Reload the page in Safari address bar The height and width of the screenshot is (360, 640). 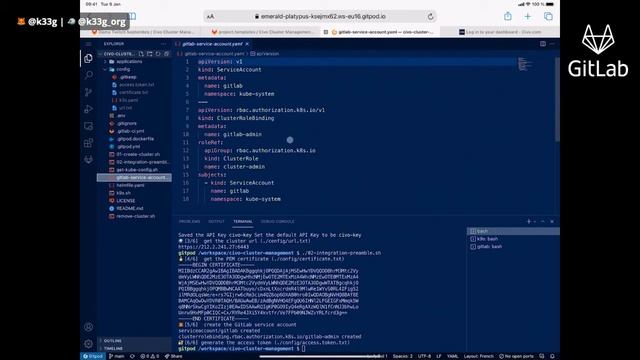click(x=430, y=16)
